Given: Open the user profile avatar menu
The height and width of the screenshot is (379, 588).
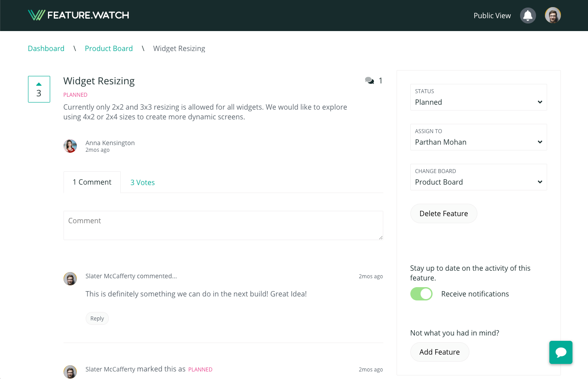Looking at the screenshot, I should [x=553, y=16].
